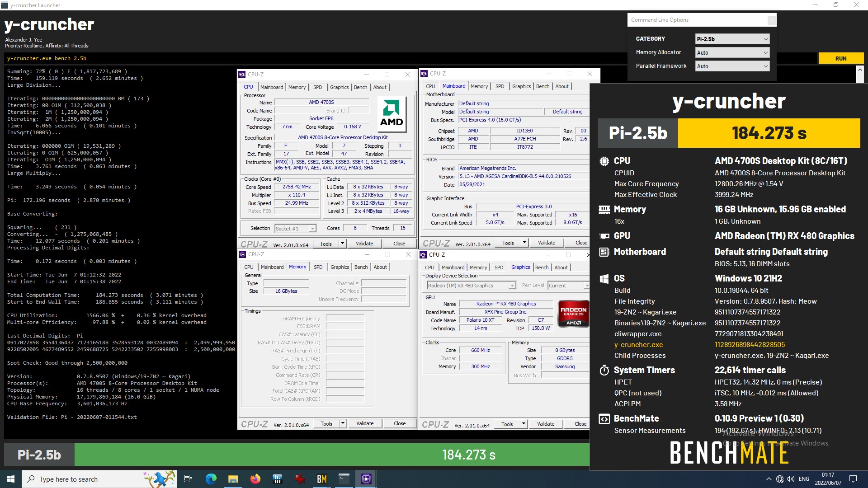Click the purple CPU-Z taskbar icon

366,479
